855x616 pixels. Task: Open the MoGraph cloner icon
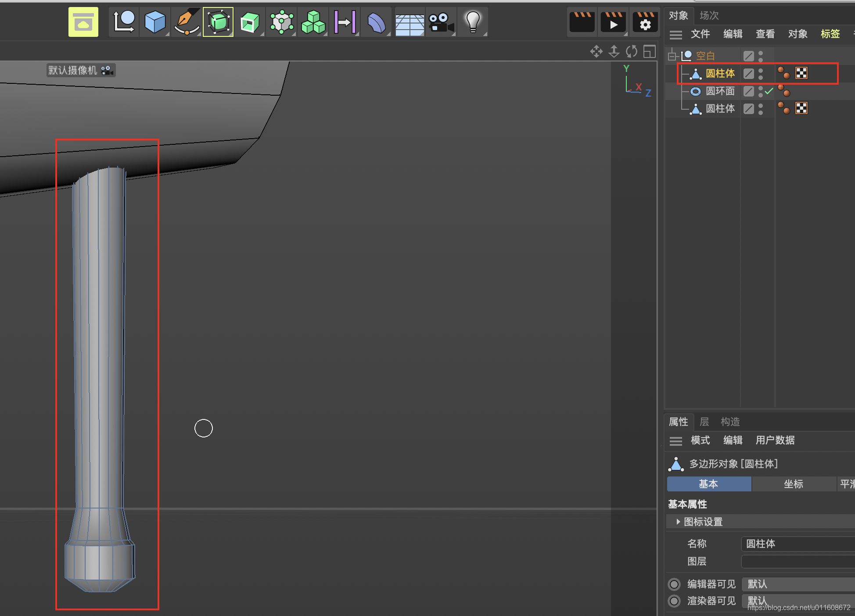point(313,22)
